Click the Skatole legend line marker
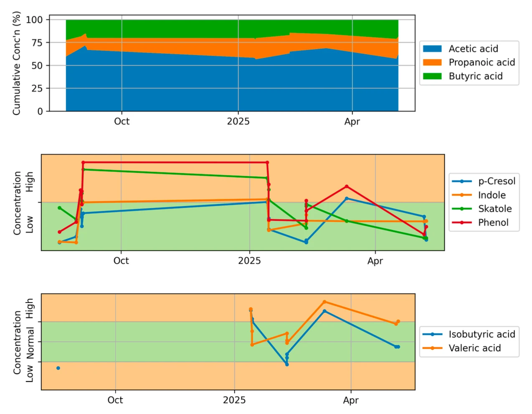532x414 pixels. click(x=462, y=209)
